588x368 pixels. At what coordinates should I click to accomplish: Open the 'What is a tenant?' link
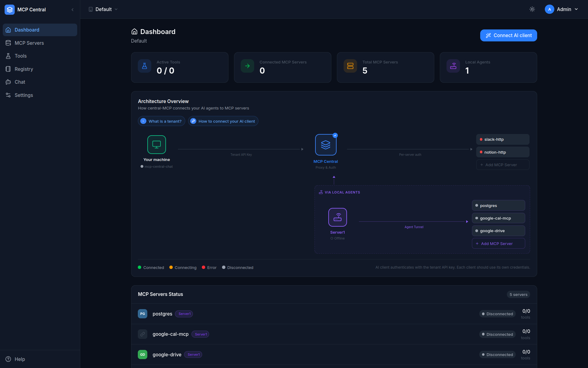click(x=161, y=121)
